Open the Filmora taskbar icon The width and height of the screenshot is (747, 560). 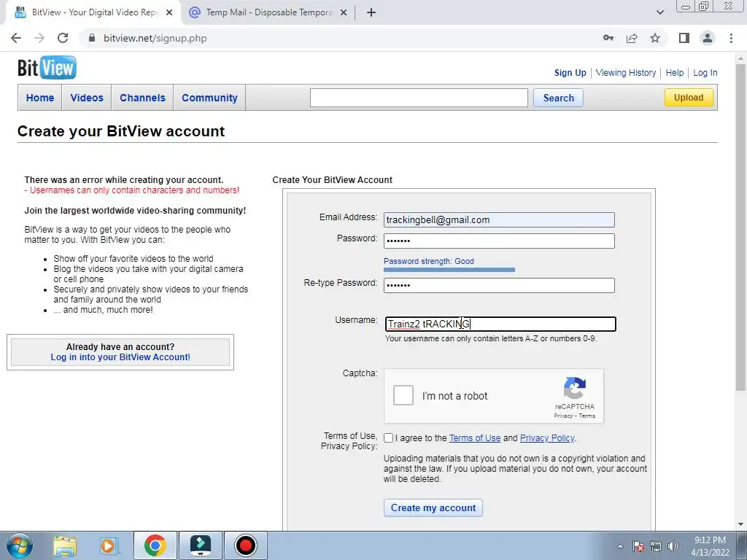(201, 545)
